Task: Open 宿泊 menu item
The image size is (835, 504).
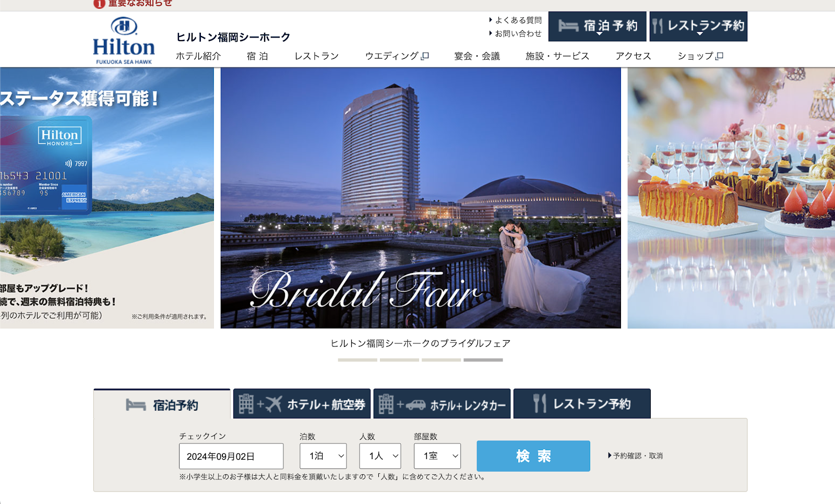Action: coord(257,56)
